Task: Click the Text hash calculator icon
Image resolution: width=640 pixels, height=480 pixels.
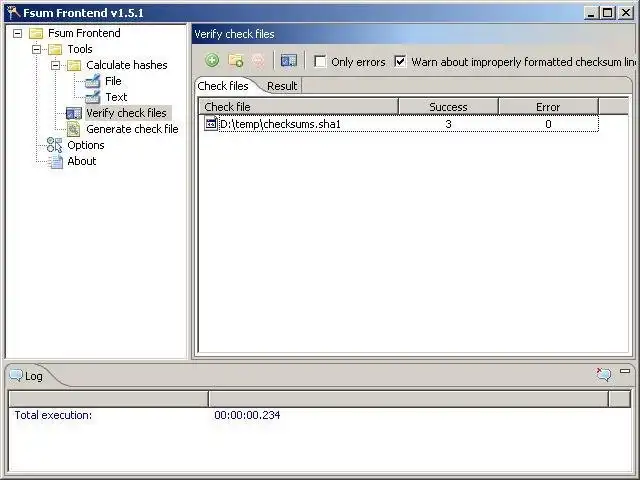Action: pos(93,97)
